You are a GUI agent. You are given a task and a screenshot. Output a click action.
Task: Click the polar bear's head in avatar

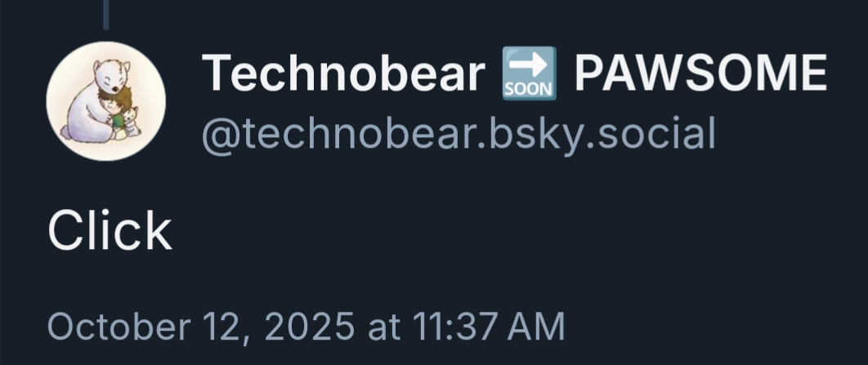114,74
